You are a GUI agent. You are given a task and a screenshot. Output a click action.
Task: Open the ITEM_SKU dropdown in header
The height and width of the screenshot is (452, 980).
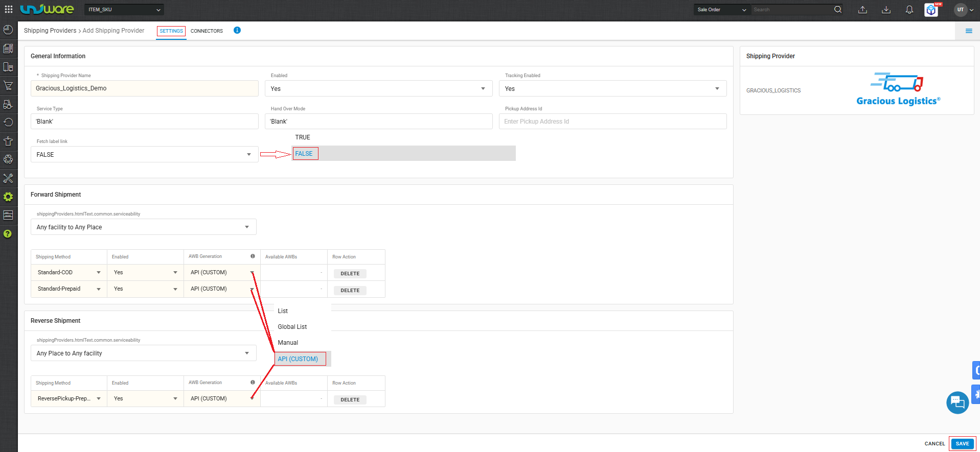point(124,10)
